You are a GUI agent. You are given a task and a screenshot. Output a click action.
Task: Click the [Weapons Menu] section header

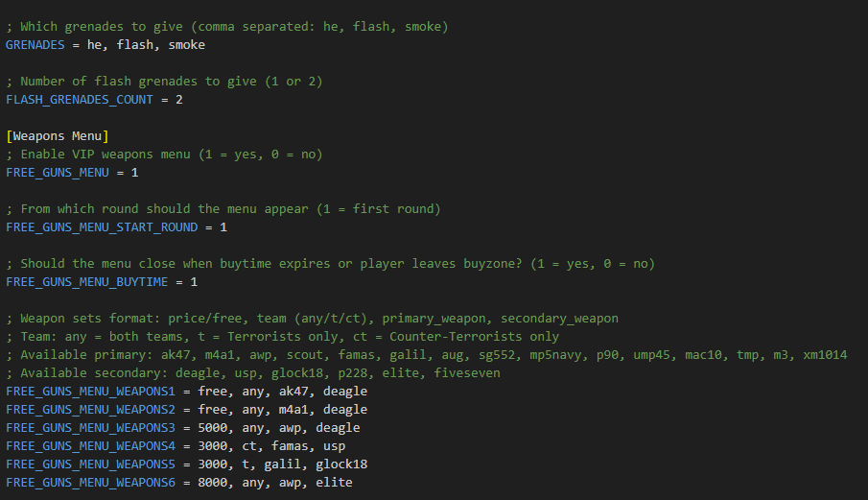(x=58, y=136)
